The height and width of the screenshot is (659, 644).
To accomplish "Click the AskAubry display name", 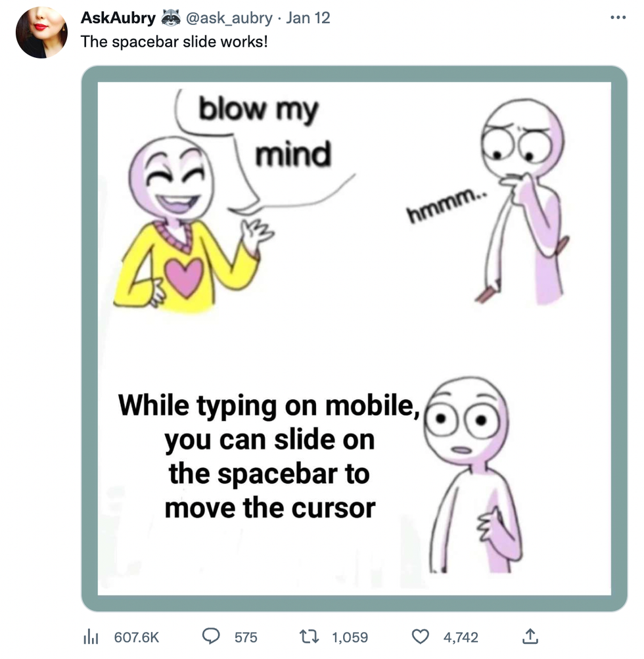I will pyautogui.click(x=118, y=18).
